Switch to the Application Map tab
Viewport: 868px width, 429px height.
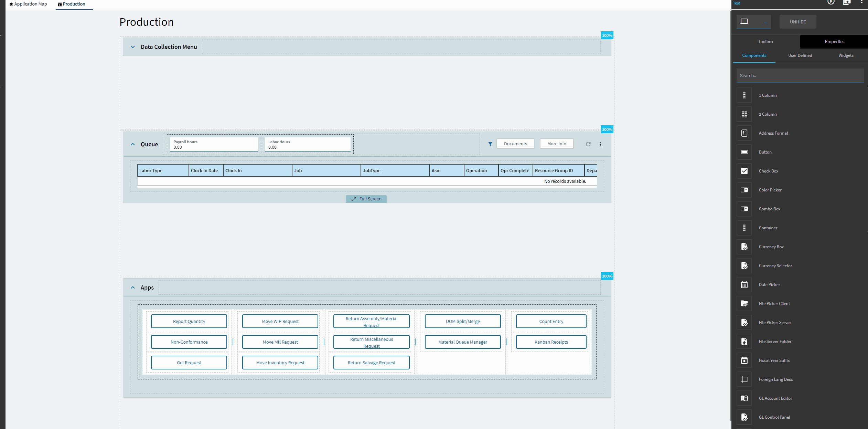(28, 4)
